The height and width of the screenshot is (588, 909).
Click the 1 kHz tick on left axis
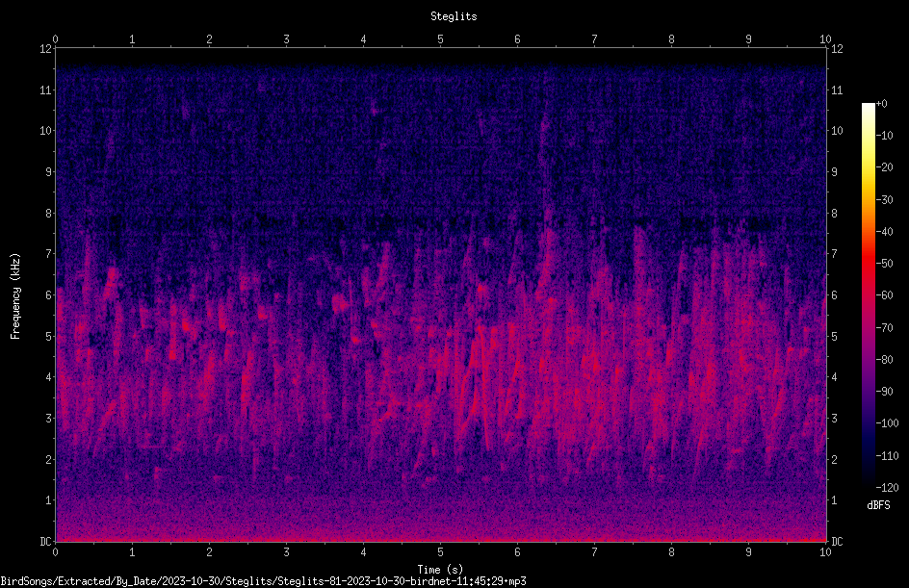[x=49, y=500]
